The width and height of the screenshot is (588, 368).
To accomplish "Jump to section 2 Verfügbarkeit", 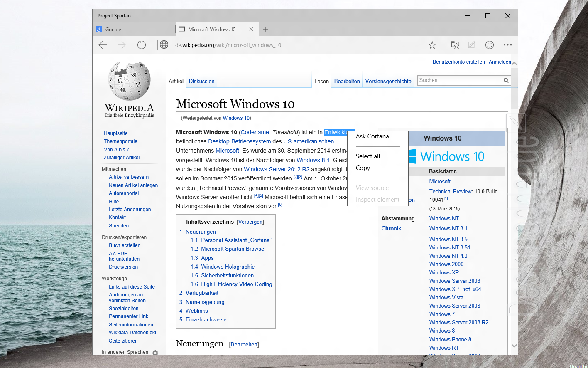I will (x=199, y=293).
